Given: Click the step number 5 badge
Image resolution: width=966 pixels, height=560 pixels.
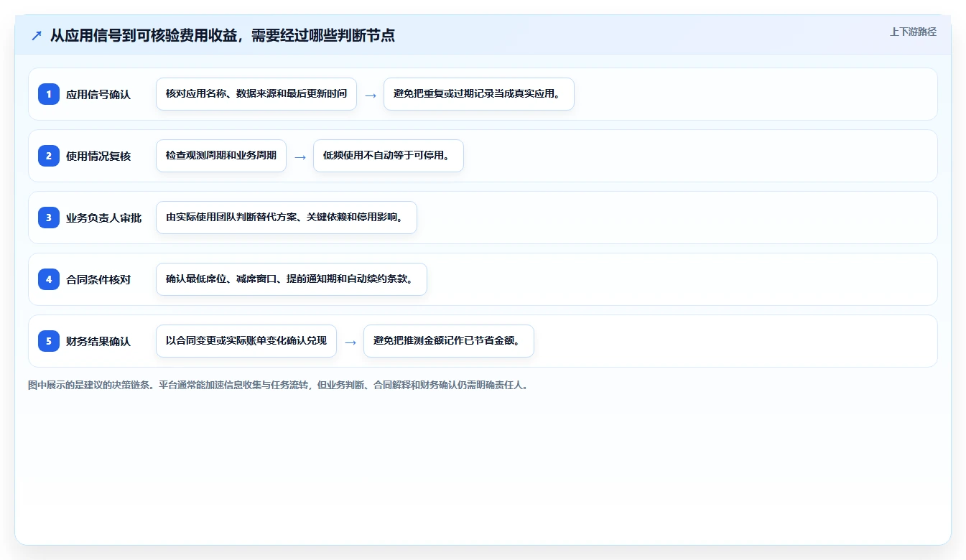Looking at the screenshot, I should click(x=49, y=341).
